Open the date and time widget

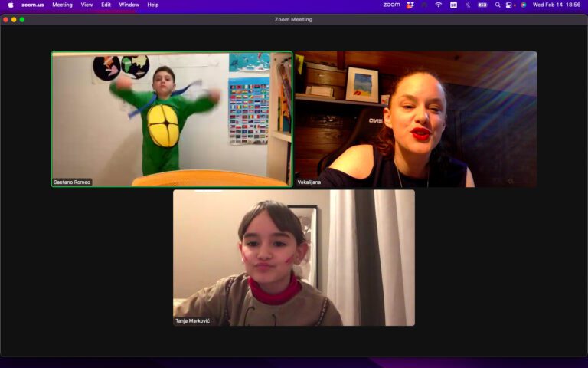tap(557, 5)
